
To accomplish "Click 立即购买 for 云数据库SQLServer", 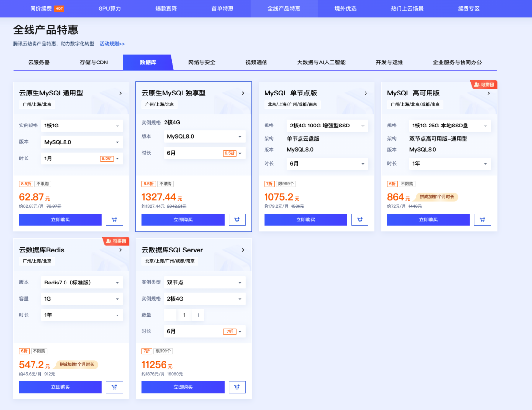I will coord(183,387).
